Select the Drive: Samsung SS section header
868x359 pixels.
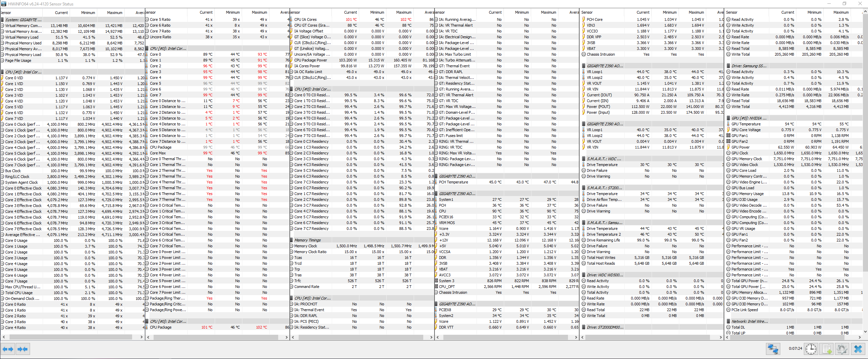pos(794,66)
